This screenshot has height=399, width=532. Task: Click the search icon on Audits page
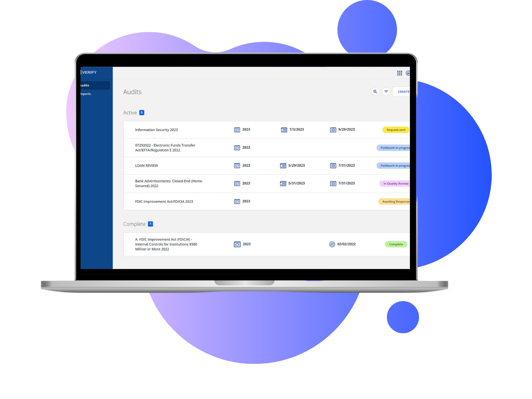tap(375, 91)
